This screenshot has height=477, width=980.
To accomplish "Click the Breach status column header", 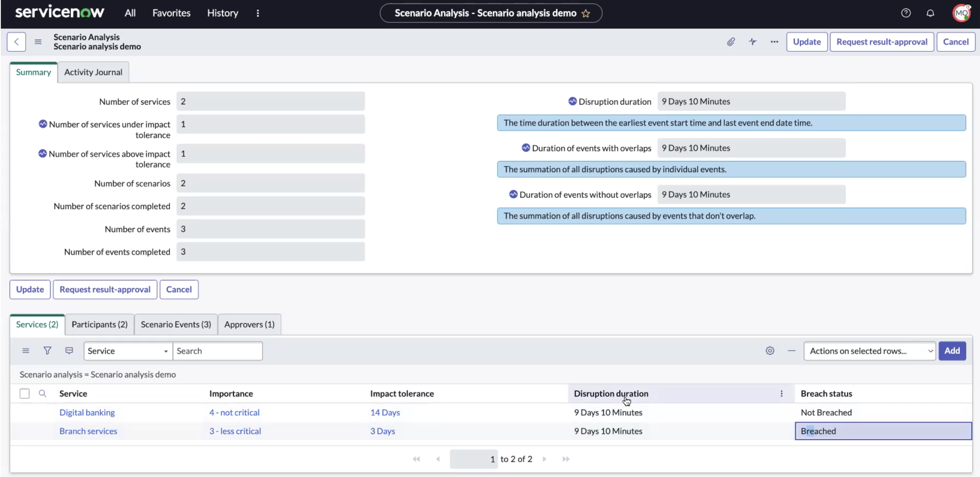I will 826,394.
